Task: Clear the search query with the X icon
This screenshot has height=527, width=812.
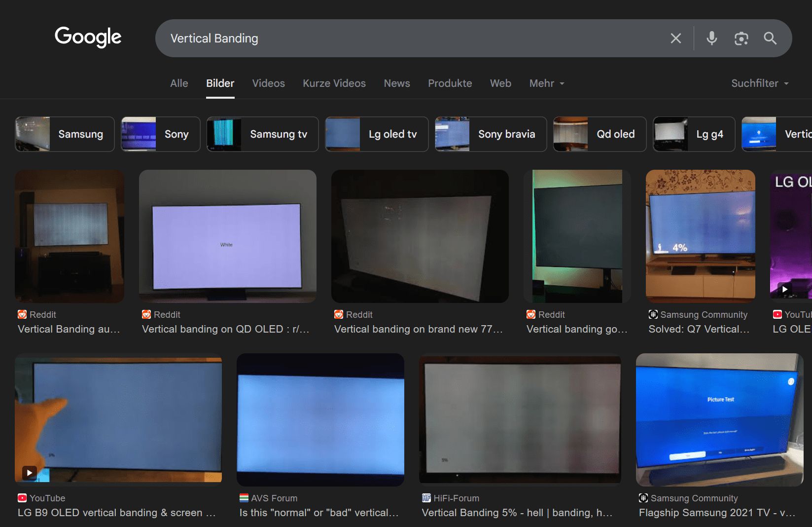Action: (676, 38)
